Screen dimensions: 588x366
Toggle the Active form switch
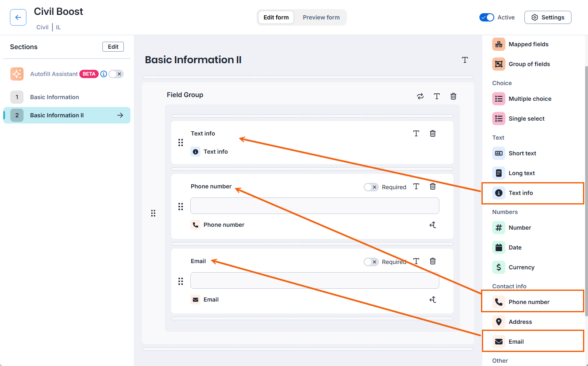pyautogui.click(x=487, y=17)
